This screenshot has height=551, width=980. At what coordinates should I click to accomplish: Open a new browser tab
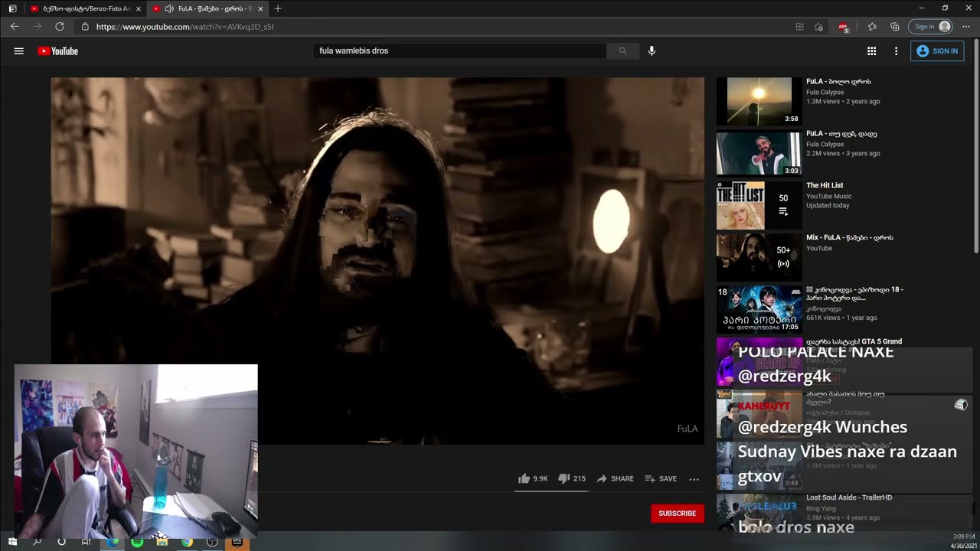point(277,8)
